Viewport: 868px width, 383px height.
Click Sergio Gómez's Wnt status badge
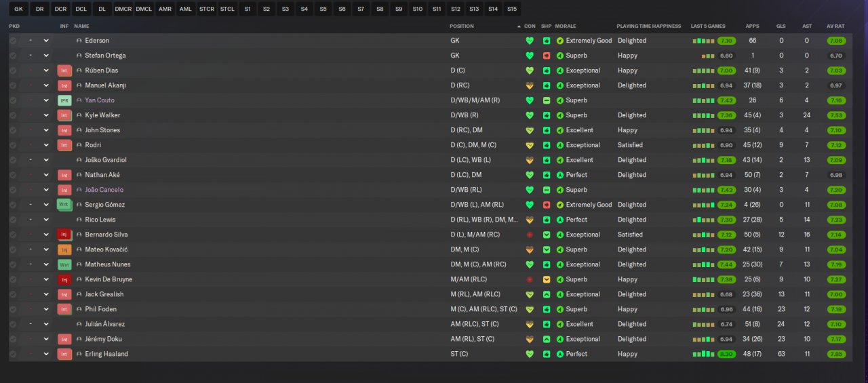click(64, 205)
